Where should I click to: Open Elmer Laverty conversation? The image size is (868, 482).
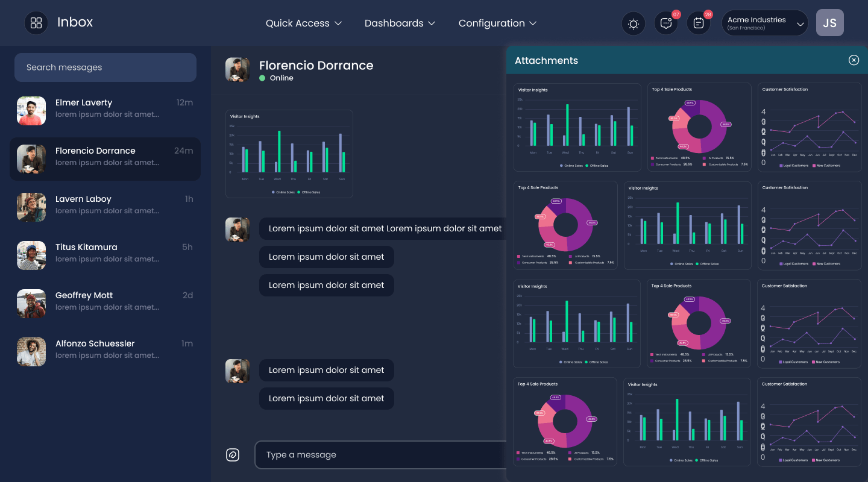pyautogui.click(x=105, y=111)
